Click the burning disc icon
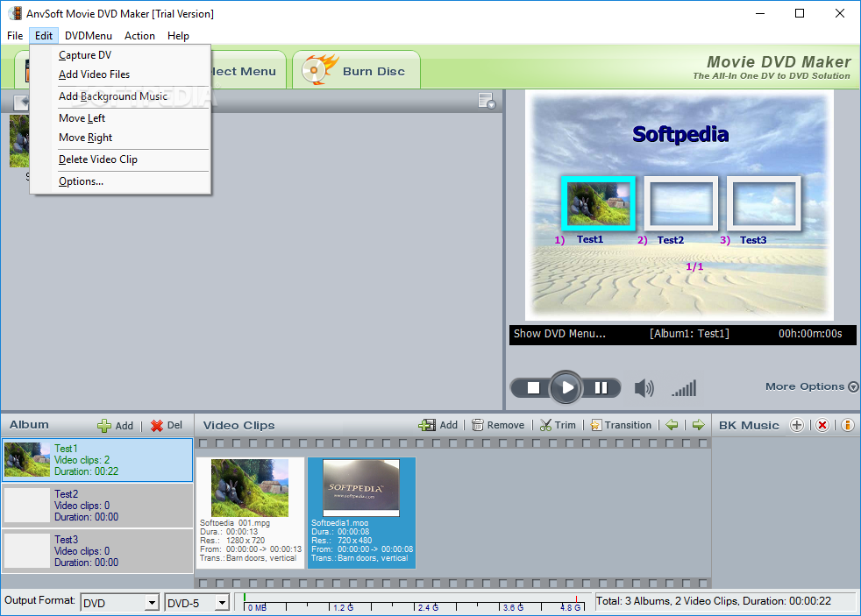 [319, 70]
